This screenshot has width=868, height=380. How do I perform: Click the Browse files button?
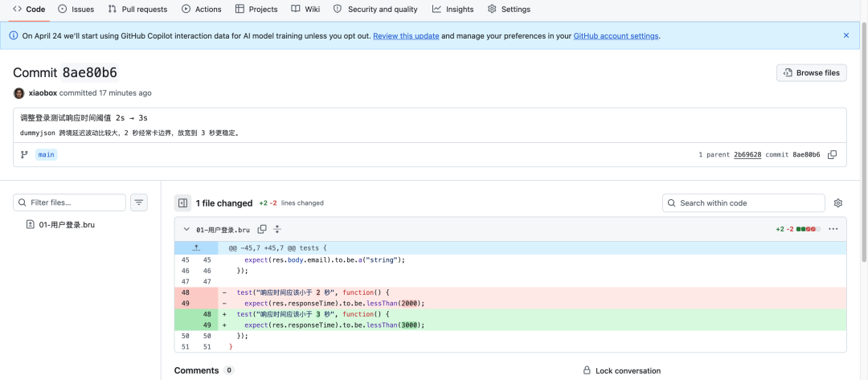pyautogui.click(x=811, y=72)
